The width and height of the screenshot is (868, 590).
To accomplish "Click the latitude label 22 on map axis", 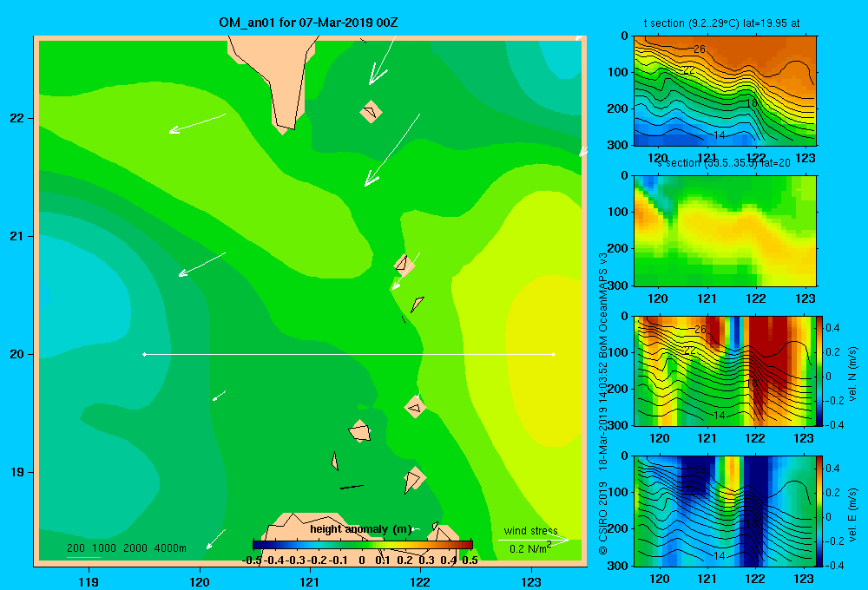I will [x=17, y=119].
